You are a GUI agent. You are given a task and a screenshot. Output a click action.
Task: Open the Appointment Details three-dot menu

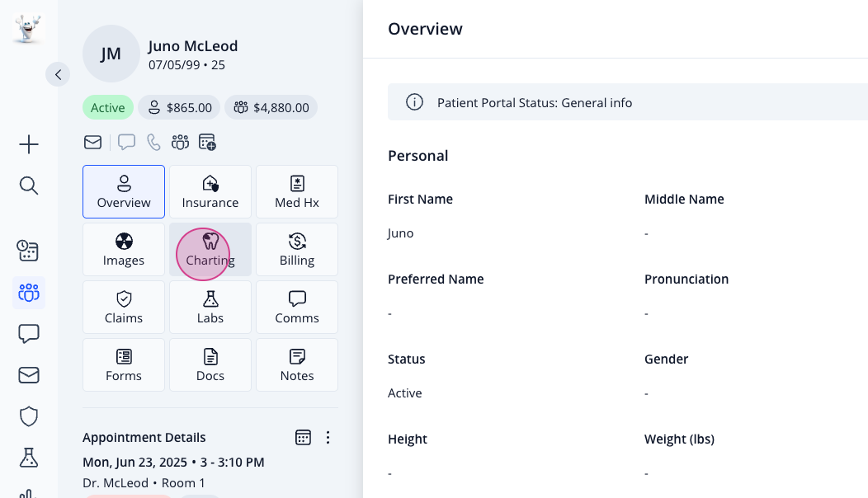point(328,437)
